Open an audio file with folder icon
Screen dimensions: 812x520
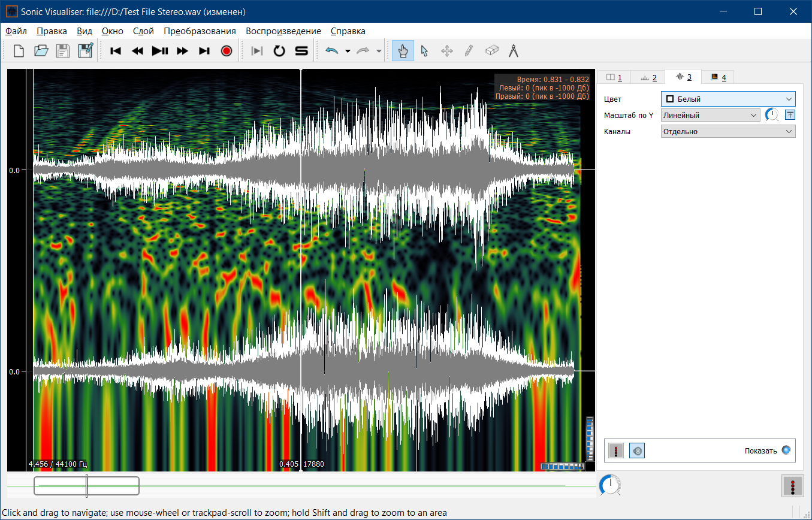coord(41,52)
